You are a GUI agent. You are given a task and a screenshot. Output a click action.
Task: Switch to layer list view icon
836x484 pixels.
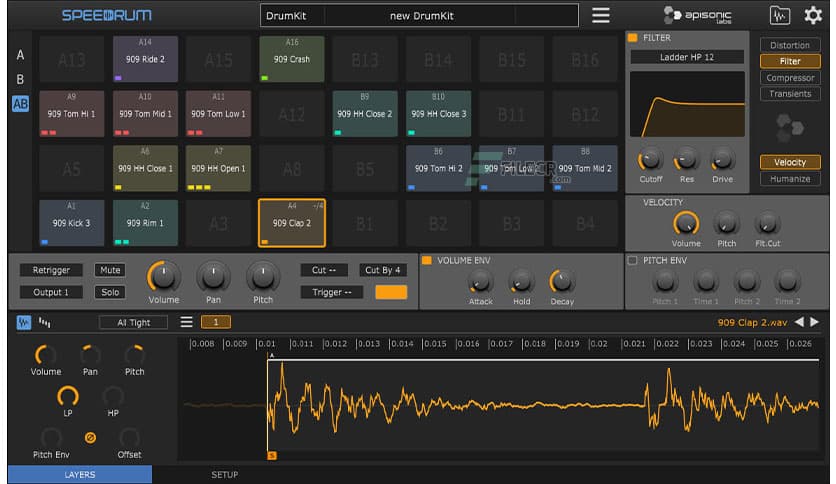click(45, 322)
